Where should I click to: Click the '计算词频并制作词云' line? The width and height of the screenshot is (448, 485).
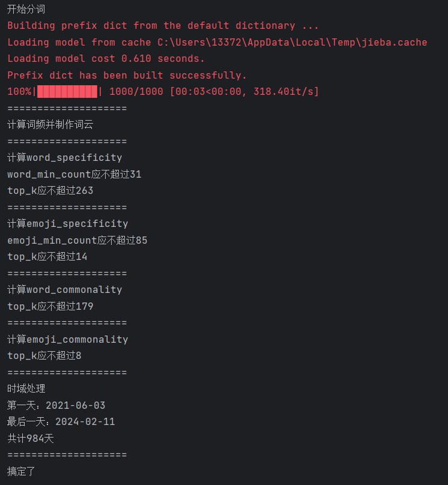pos(50,125)
